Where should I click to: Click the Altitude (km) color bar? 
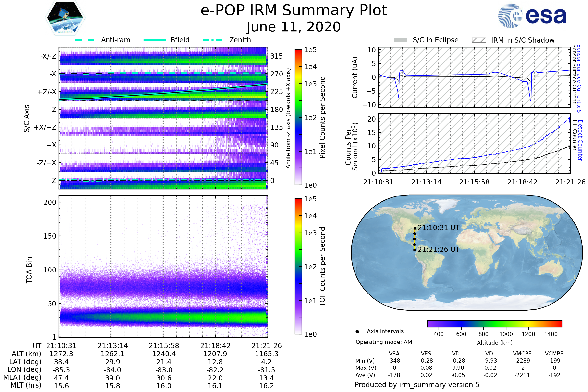point(494,323)
